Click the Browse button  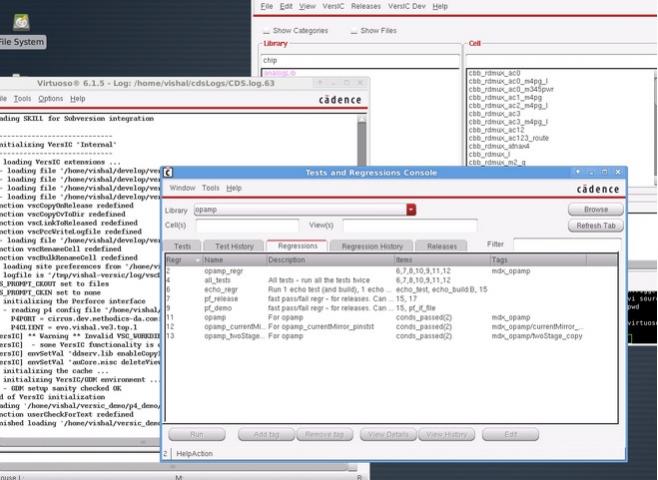596,209
